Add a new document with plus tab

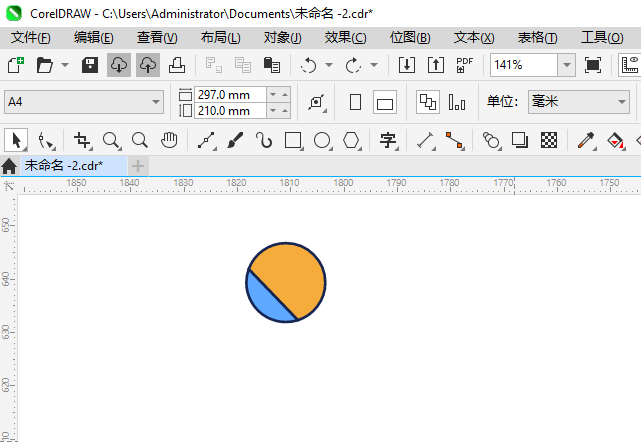coord(138,166)
